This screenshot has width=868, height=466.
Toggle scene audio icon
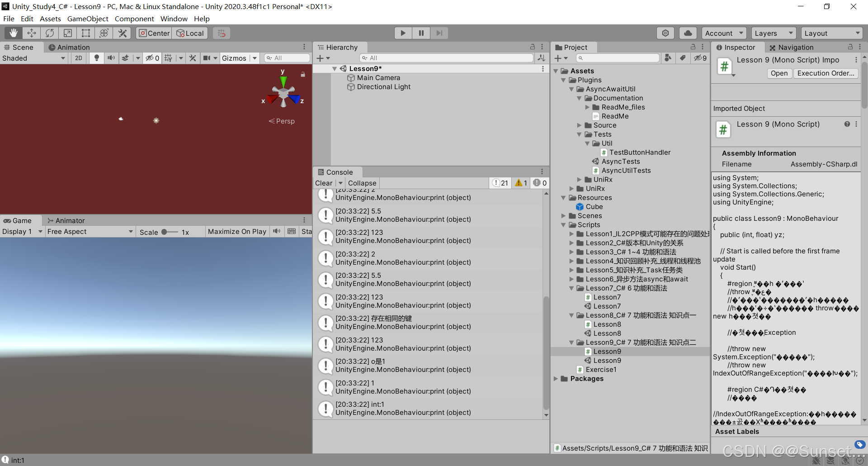click(111, 58)
